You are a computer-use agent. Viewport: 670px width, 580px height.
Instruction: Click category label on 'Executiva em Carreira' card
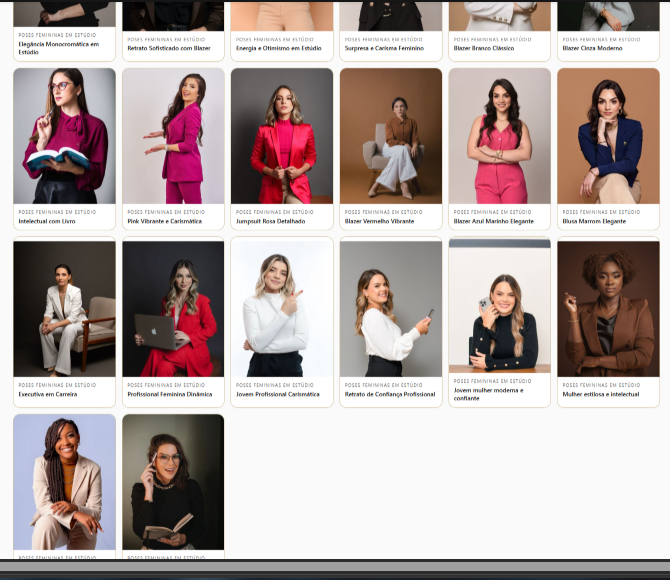click(x=57, y=385)
